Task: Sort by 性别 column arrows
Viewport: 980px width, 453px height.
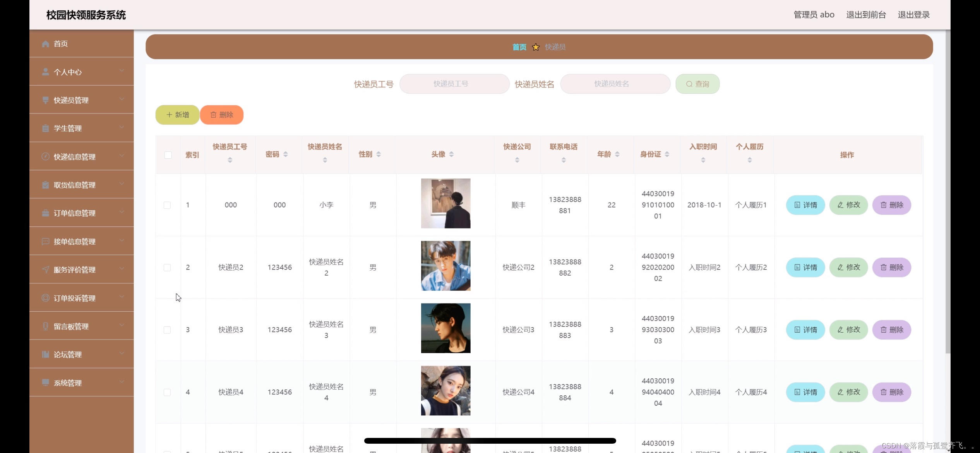Action: [x=379, y=154]
